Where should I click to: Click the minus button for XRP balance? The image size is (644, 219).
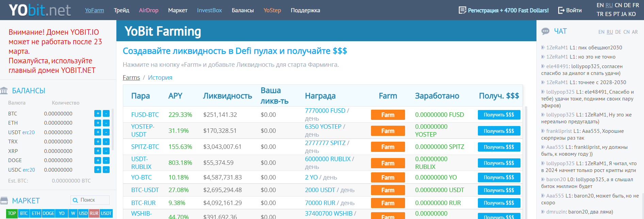tap(106, 151)
